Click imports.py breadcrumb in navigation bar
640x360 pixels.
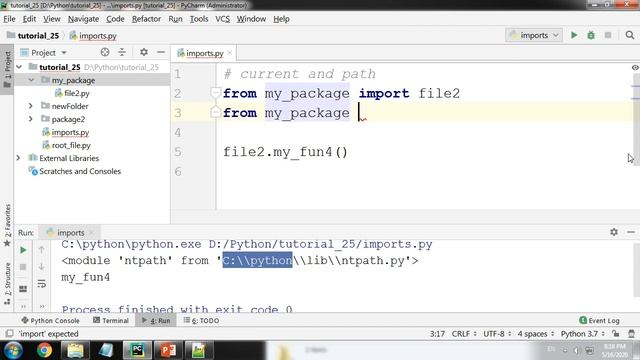click(93, 36)
